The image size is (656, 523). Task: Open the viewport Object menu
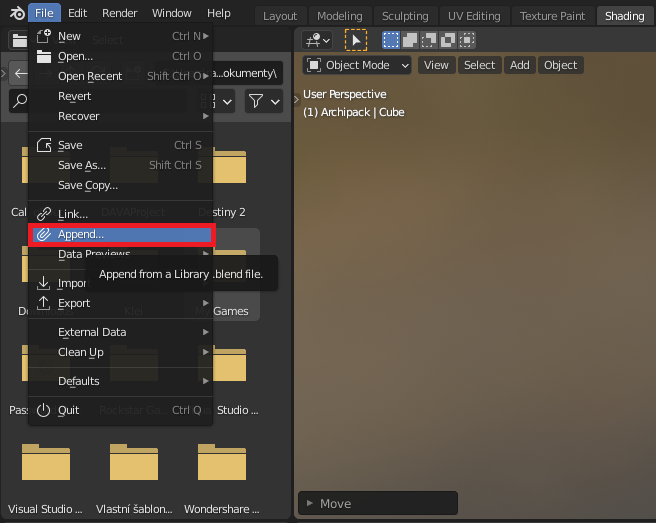click(561, 65)
